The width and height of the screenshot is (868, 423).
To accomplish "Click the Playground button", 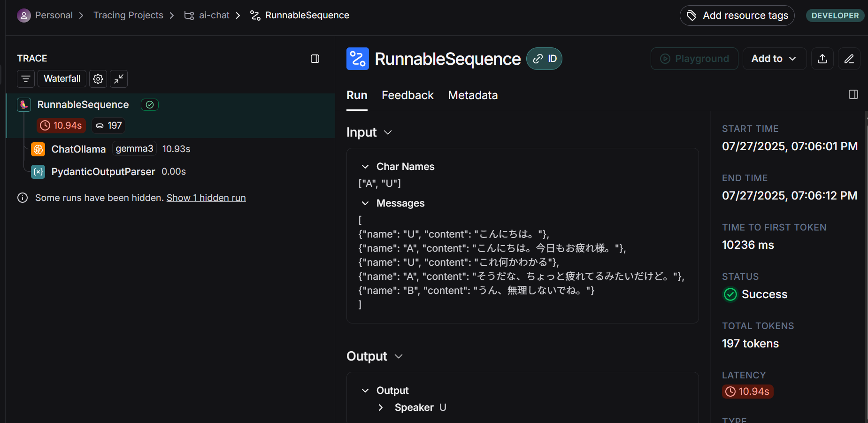I will point(694,59).
